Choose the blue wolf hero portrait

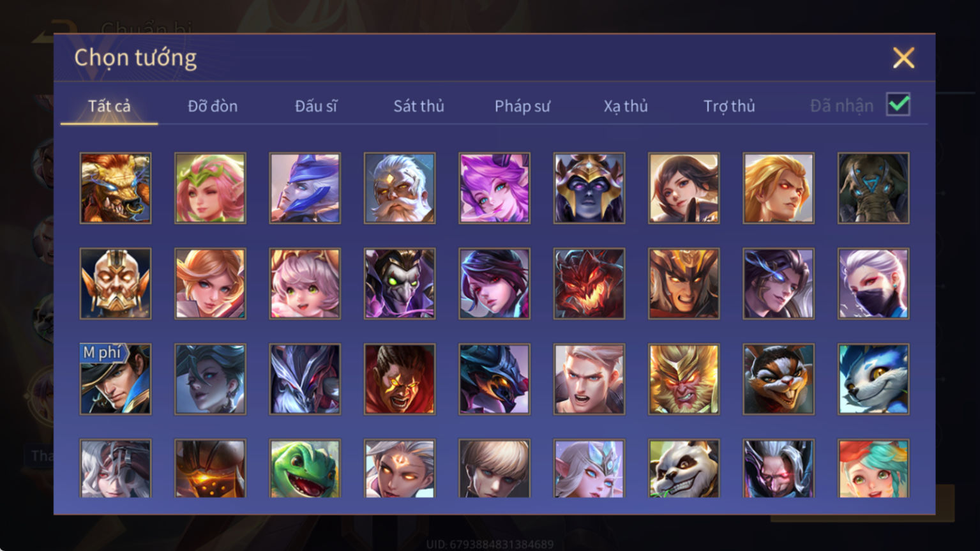(873, 379)
